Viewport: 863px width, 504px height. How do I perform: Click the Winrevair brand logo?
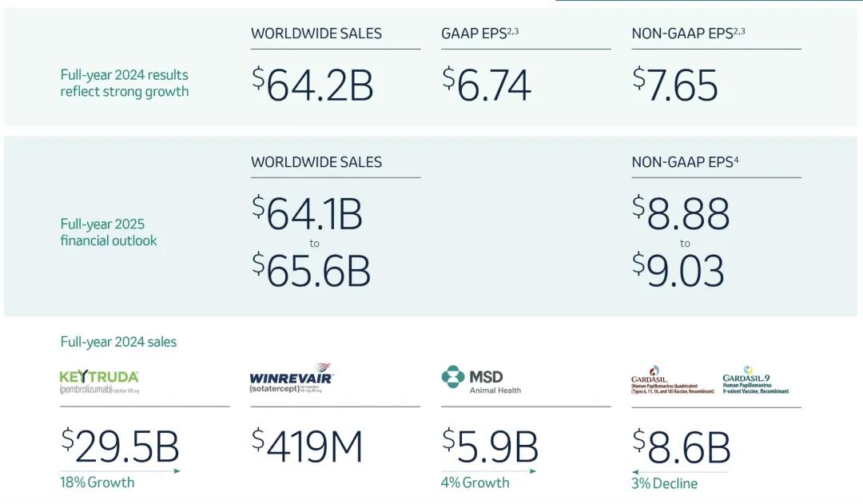(x=291, y=379)
